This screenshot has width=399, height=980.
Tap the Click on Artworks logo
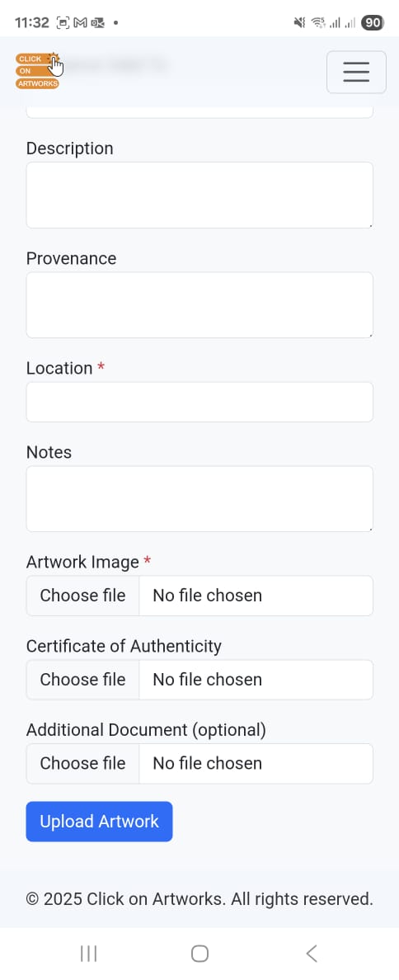pyautogui.click(x=39, y=71)
